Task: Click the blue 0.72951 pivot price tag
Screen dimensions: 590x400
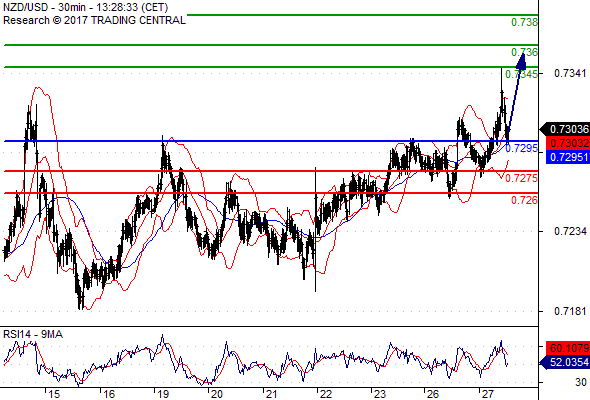Action: [568, 157]
